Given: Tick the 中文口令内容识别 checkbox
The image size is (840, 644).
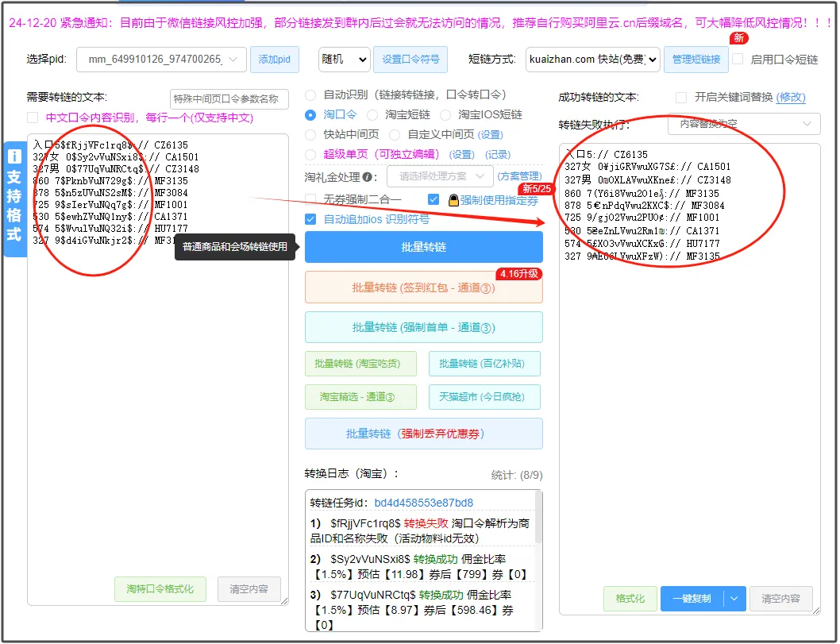Looking at the screenshot, I should (33, 118).
